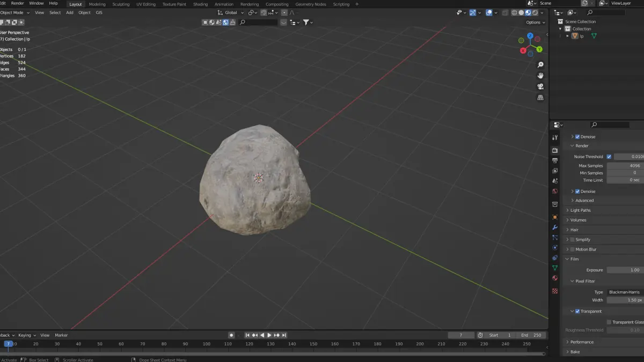This screenshot has width=644, height=362.
Task: Switch to the Modeling workspace tab
Action: (x=97, y=4)
